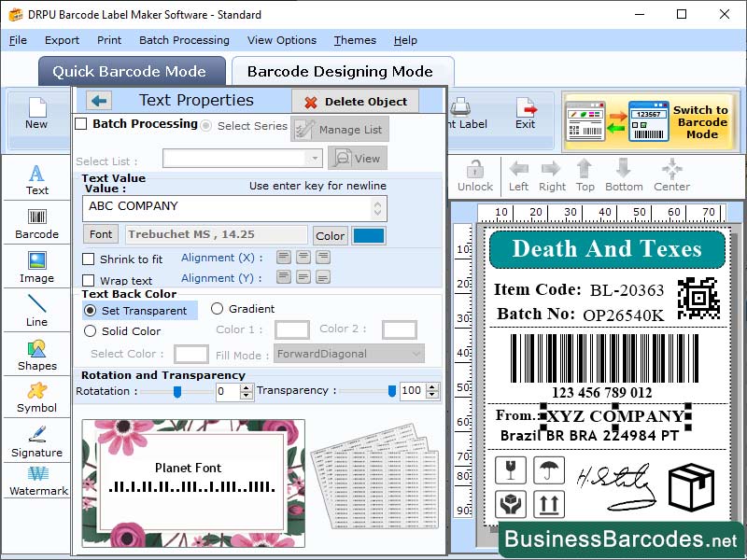Choose Solid Color back color option

click(90, 331)
